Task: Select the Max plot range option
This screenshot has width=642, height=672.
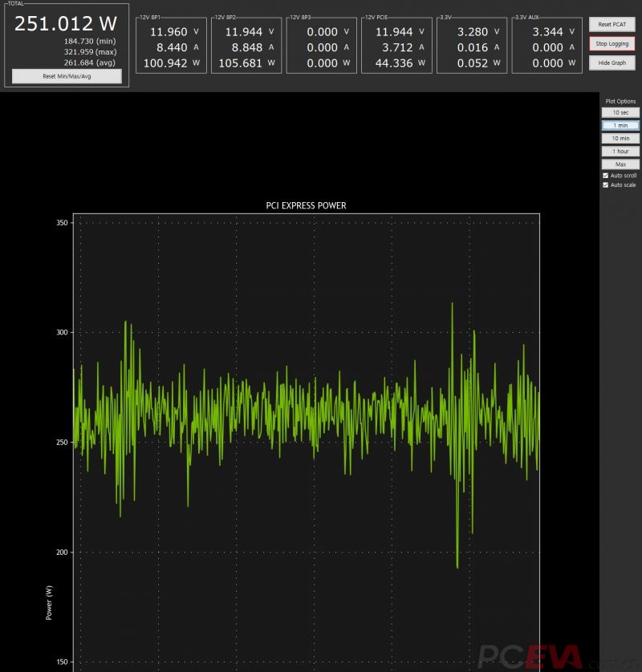Action: coord(620,164)
